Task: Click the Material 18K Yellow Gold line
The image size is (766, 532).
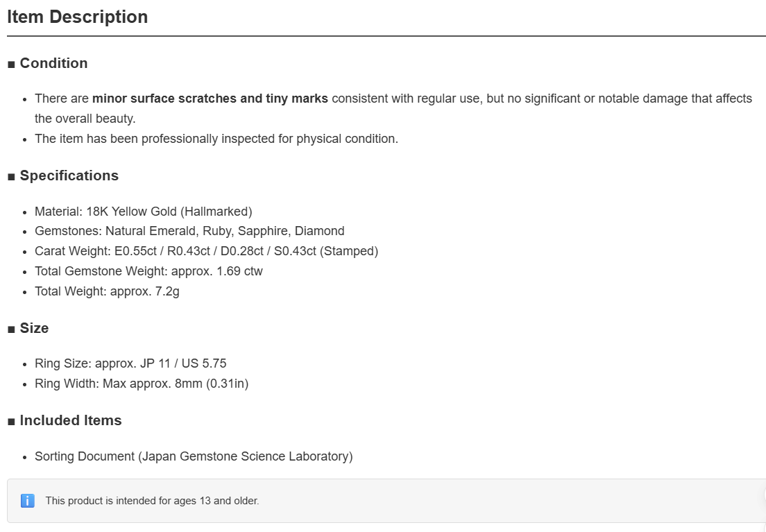Action: click(x=144, y=212)
